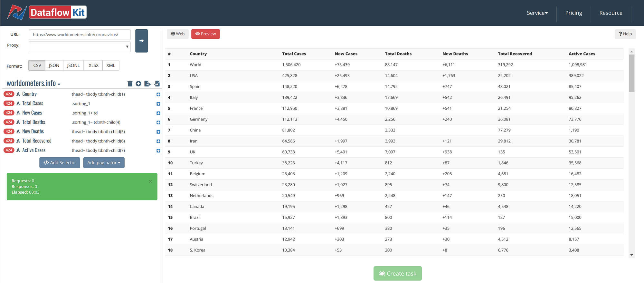The image size is (644, 283).
Task: Click the 'S. Korea' cell in the table
Action: (197, 250)
